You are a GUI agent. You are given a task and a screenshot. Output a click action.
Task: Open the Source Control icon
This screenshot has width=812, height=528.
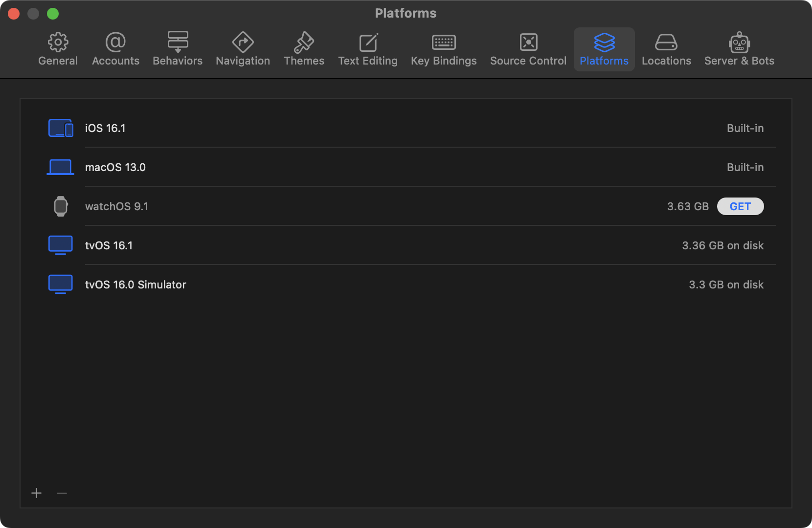[528, 42]
